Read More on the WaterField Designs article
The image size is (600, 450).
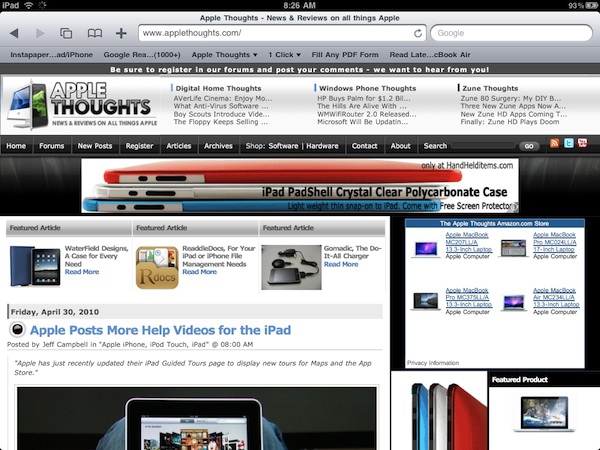click(x=82, y=272)
